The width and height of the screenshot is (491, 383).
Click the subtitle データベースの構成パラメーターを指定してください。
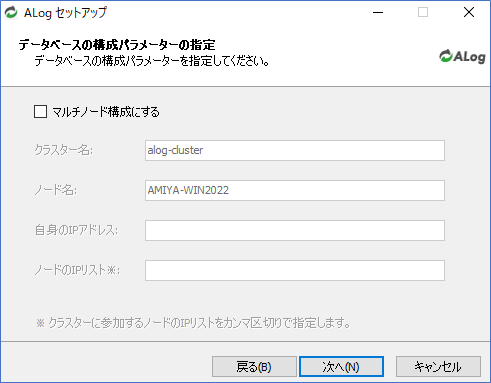tap(152, 61)
